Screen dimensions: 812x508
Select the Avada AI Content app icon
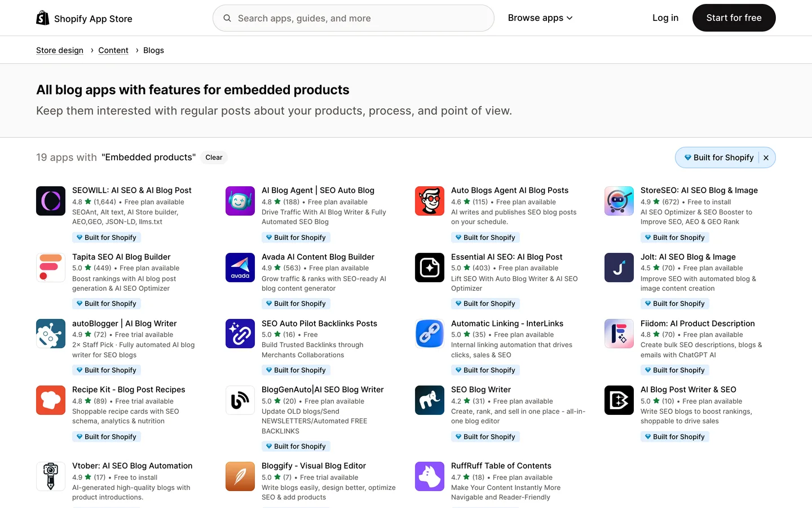click(x=240, y=268)
